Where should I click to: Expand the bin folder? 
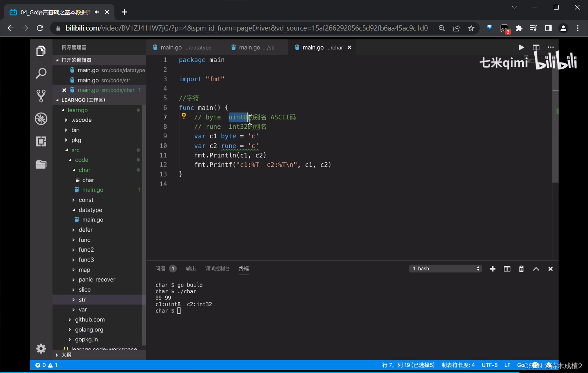click(x=75, y=130)
